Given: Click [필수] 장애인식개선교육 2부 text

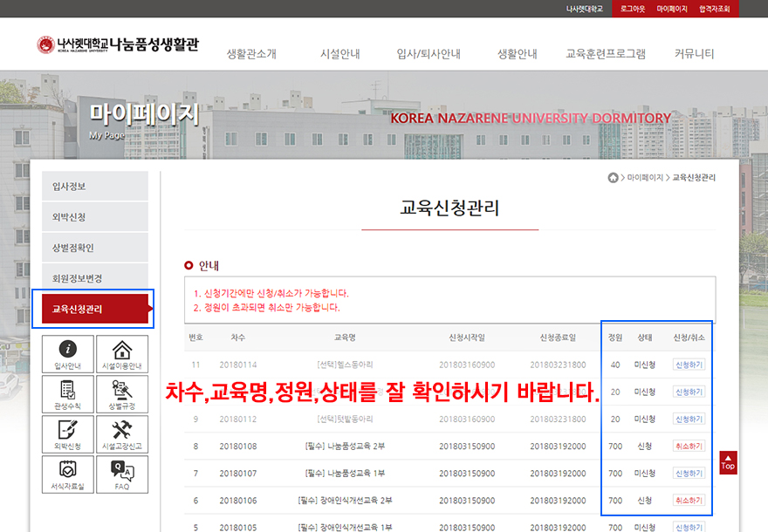Looking at the screenshot, I should tap(345, 501).
